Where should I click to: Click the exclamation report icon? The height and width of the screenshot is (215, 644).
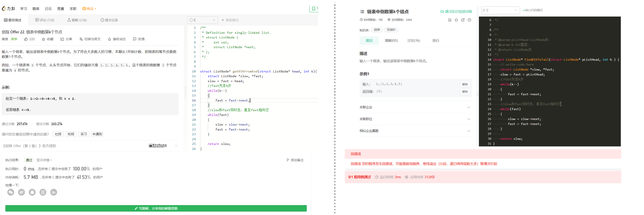point(469,20)
